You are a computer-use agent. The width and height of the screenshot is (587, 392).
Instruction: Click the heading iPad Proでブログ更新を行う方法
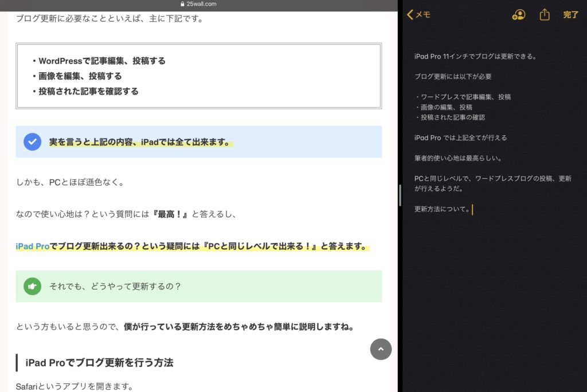coord(99,362)
